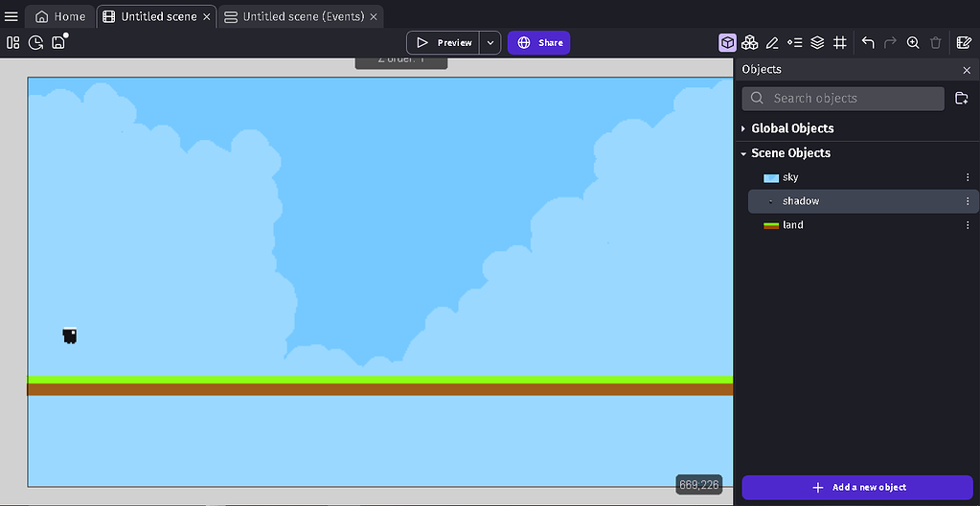Viewport: 980px width, 506px height.
Task: Open the land object options menu
Action: coord(968,225)
